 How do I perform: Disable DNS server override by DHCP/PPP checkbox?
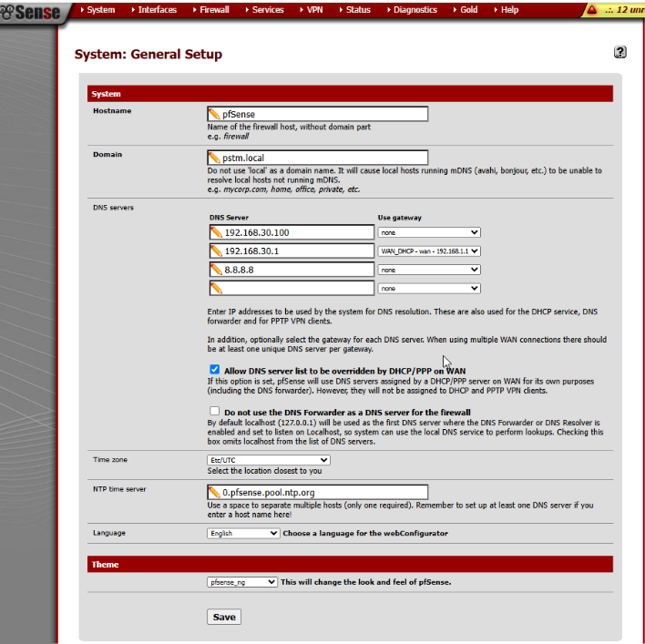215,370
